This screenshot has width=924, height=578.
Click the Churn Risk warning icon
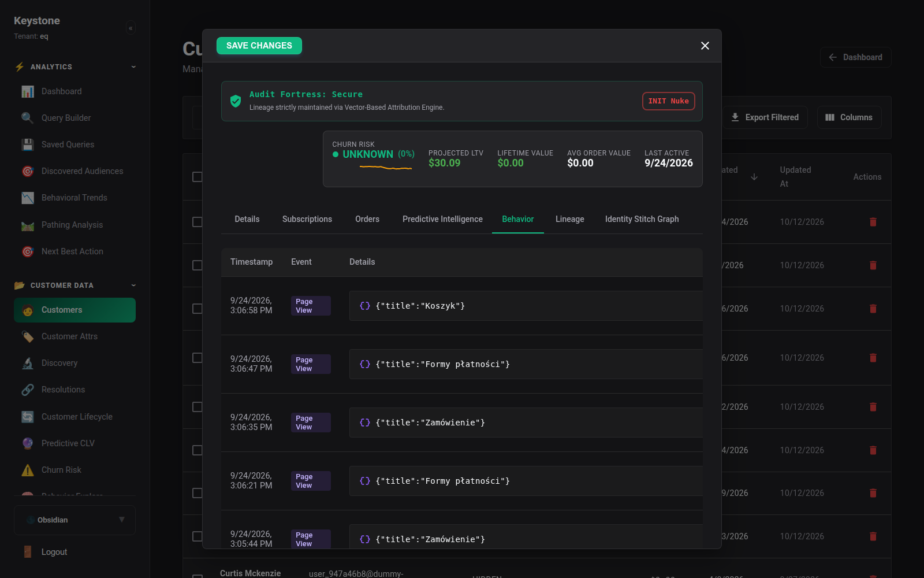(28, 470)
